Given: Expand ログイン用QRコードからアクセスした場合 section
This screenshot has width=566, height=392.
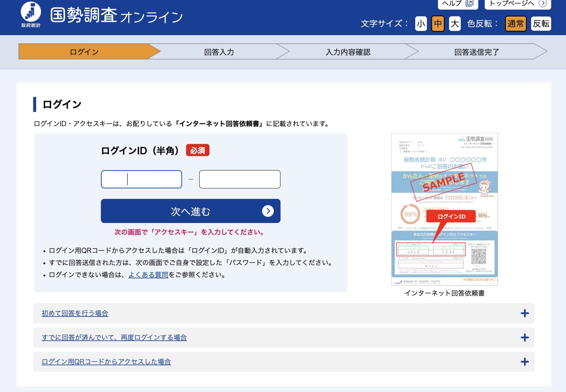Looking at the screenshot, I should coord(106,362).
